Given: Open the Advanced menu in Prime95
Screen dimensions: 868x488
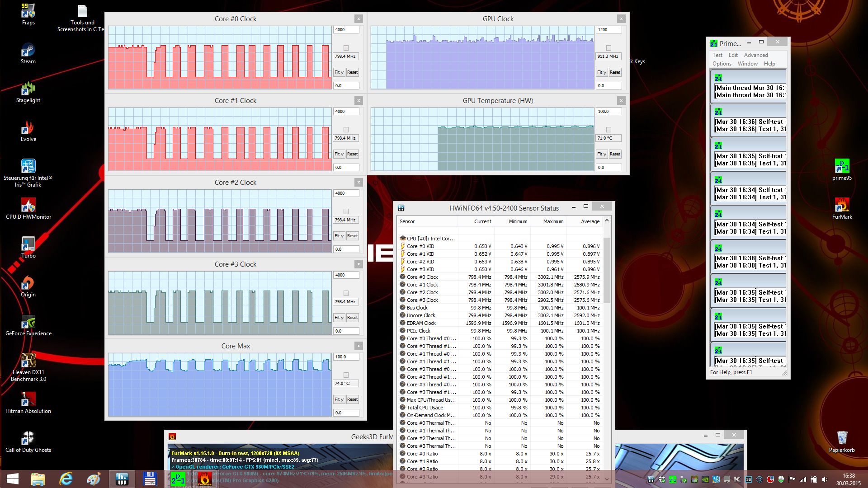Looking at the screenshot, I should [756, 55].
